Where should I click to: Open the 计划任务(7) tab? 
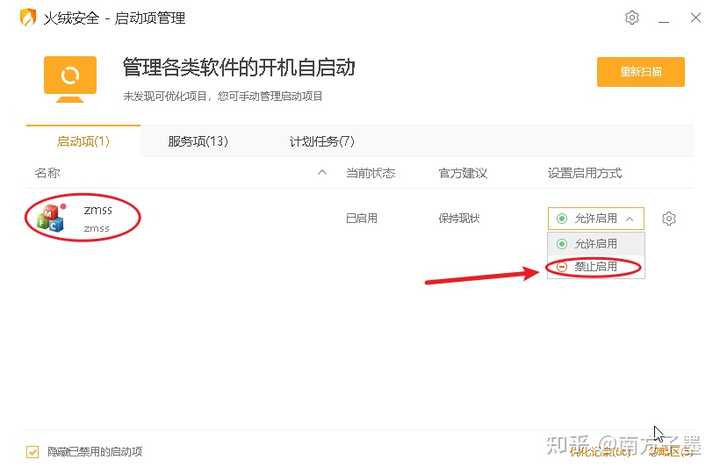click(x=322, y=141)
